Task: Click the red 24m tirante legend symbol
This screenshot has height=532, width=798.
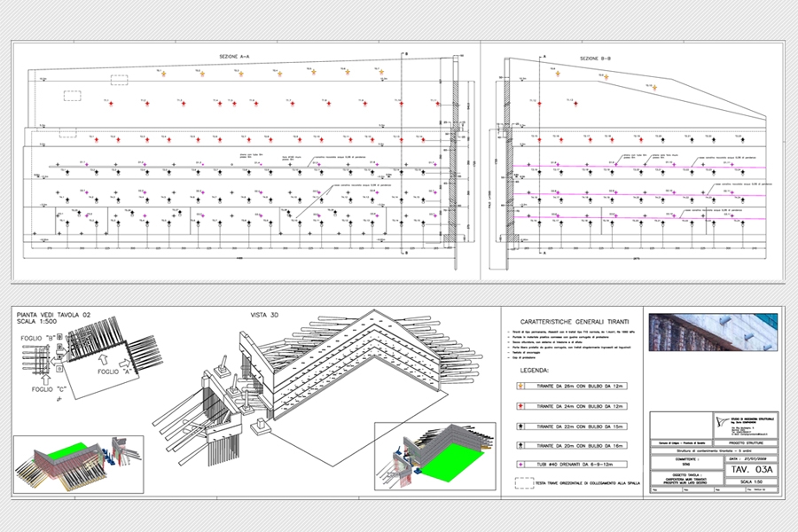Action: 519,406
